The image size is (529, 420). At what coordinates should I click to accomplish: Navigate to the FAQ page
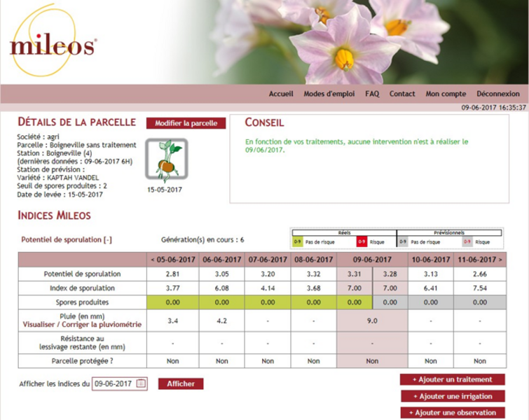point(372,94)
